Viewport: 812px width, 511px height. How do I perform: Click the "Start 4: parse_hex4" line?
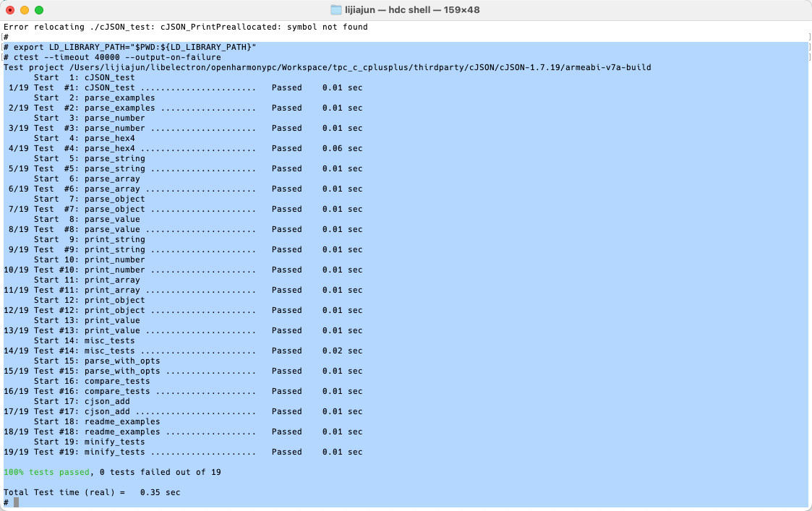click(x=84, y=138)
